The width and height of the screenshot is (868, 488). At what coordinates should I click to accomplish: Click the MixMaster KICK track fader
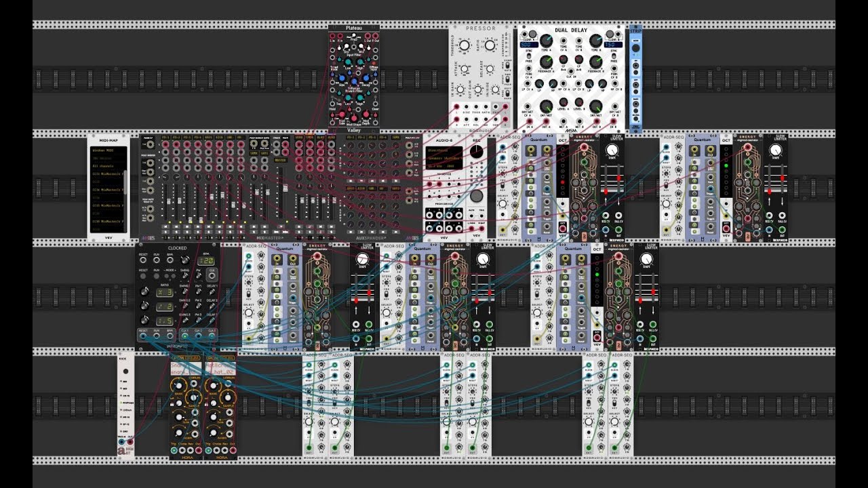(x=222, y=195)
